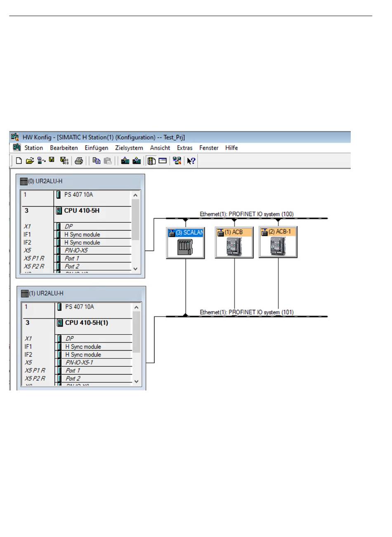
Task: Select IF2 H Sync module in rack (1)
Action: click(x=77, y=355)
